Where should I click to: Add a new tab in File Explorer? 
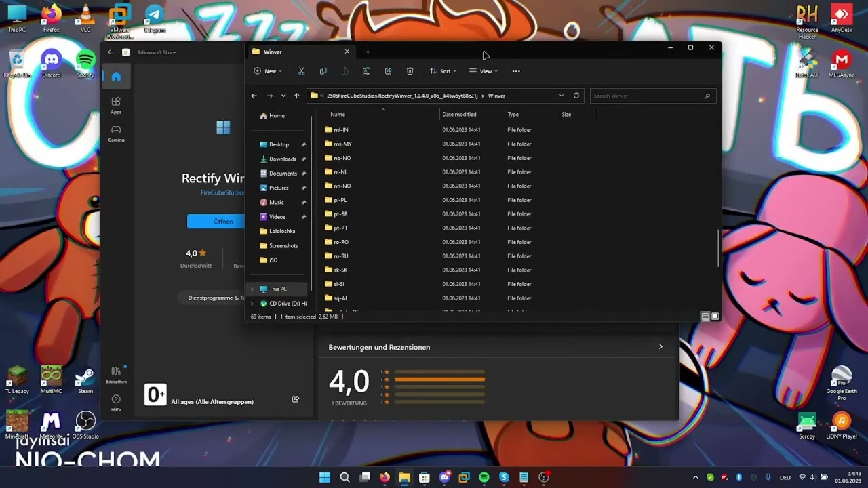point(368,52)
